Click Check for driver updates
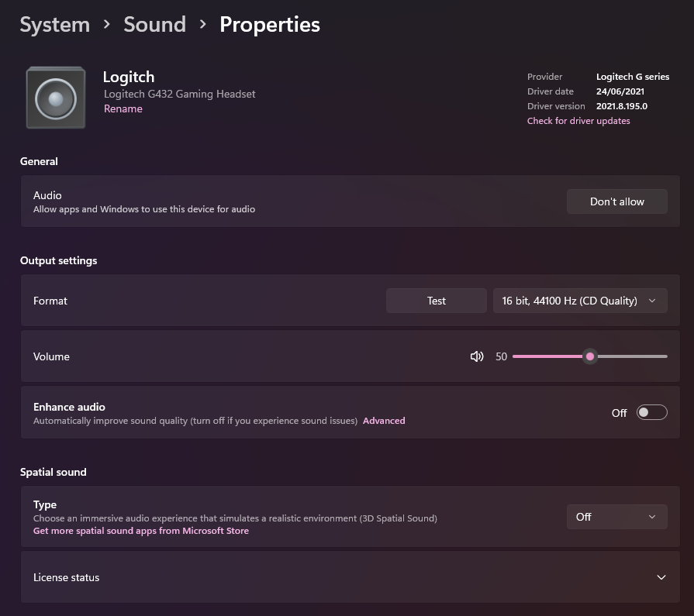Image resolution: width=694 pixels, height=616 pixels. tap(578, 121)
